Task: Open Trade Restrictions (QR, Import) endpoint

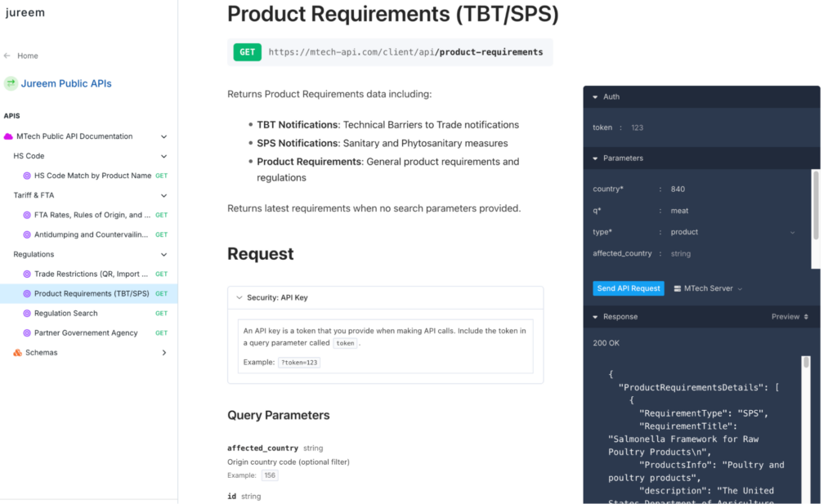Action: [x=92, y=274]
